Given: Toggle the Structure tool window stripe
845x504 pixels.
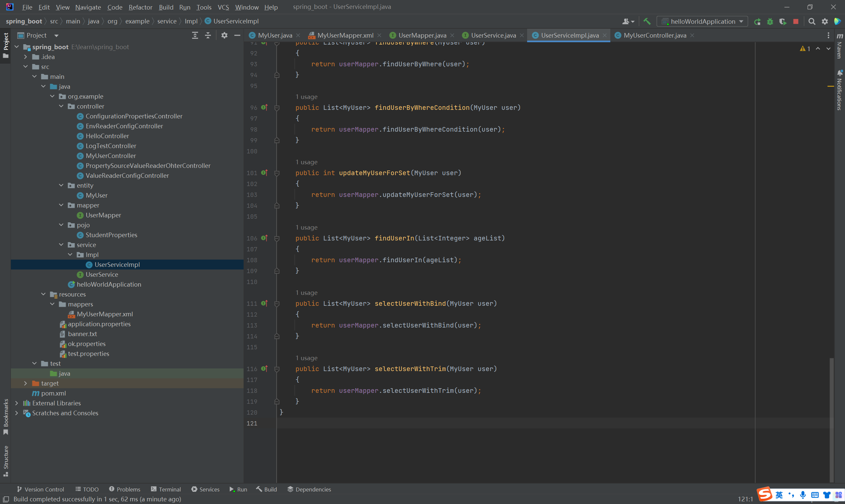Looking at the screenshot, I should coord(6,460).
